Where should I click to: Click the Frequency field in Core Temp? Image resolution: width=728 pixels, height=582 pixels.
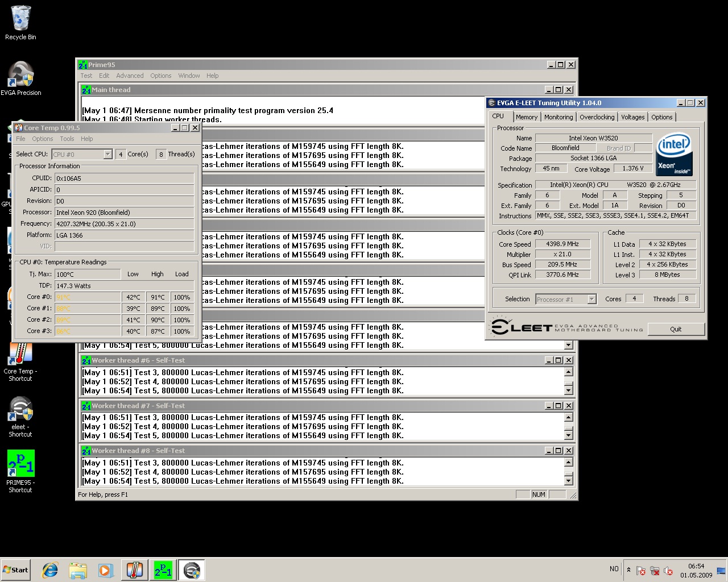coord(125,224)
